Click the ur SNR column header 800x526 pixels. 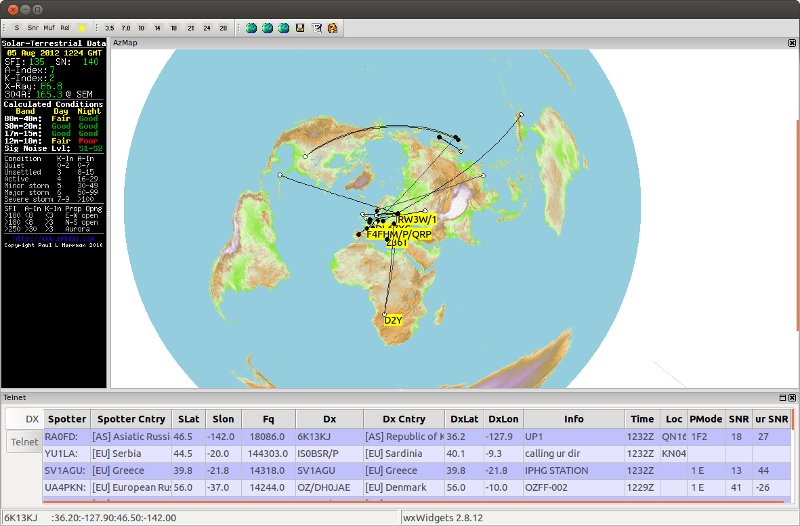[x=771, y=419]
